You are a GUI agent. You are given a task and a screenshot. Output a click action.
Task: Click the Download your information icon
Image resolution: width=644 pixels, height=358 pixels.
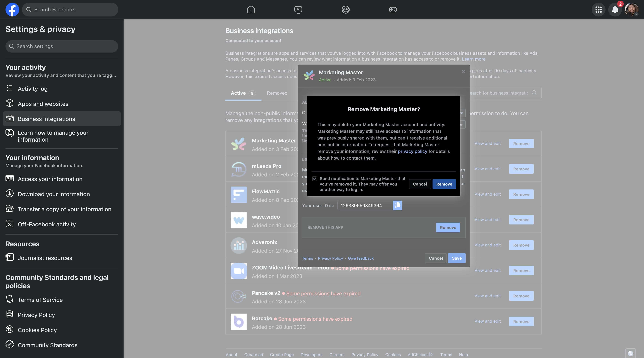point(9,193)
